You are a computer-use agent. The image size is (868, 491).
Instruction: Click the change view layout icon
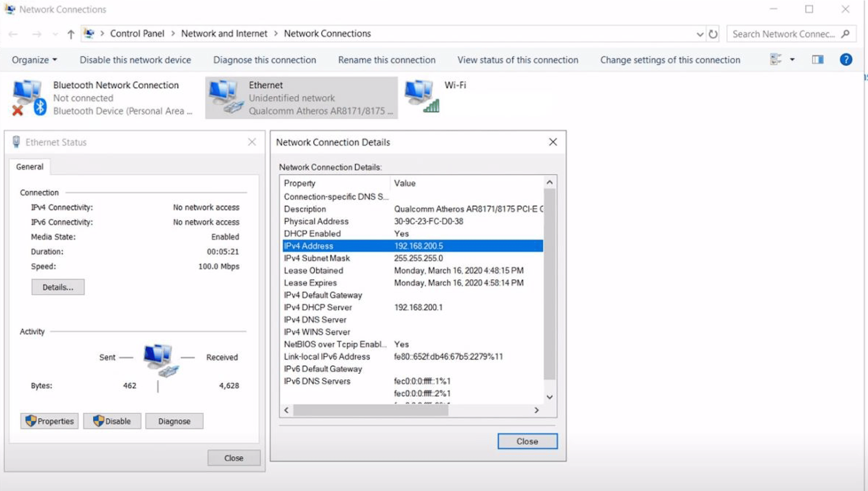(x=776, y=59)
